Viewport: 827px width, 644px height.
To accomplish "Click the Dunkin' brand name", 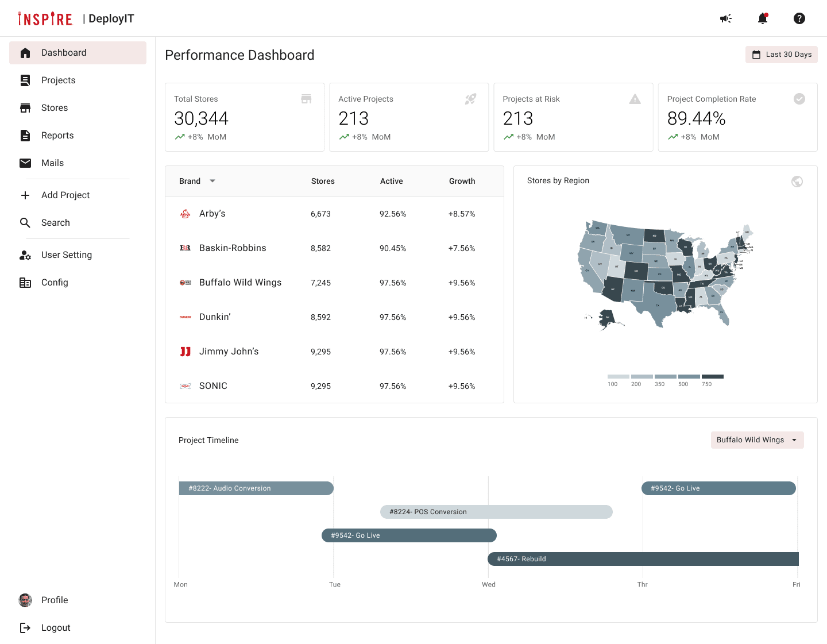I will coord(215,317).
